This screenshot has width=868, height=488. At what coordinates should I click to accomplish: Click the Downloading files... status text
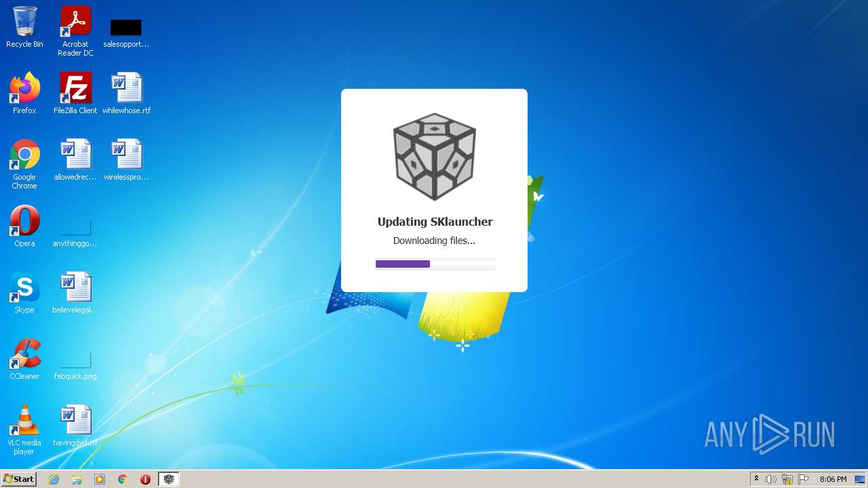coord(434,241)
